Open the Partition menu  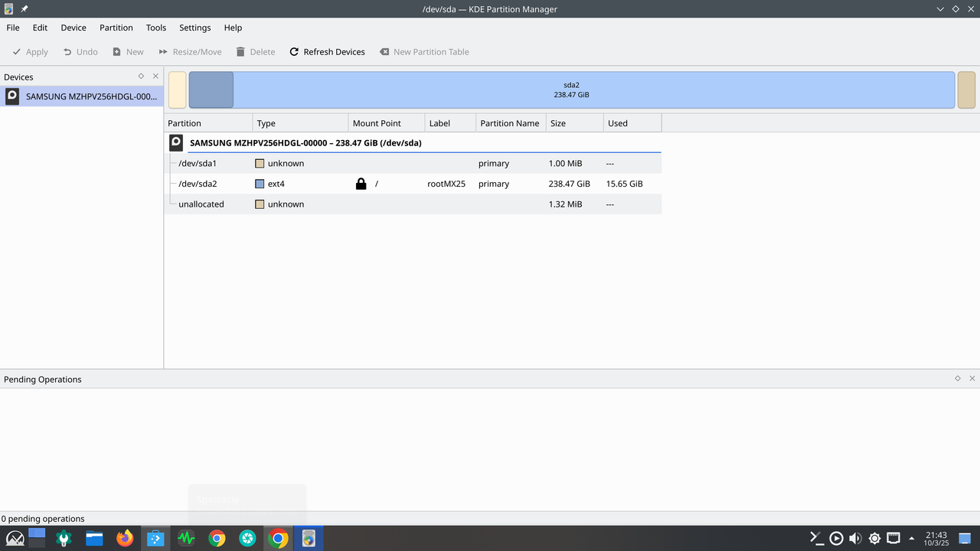116,28
